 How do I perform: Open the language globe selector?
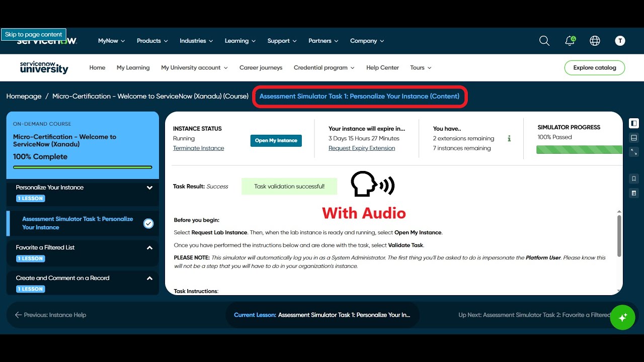(595, 41)
